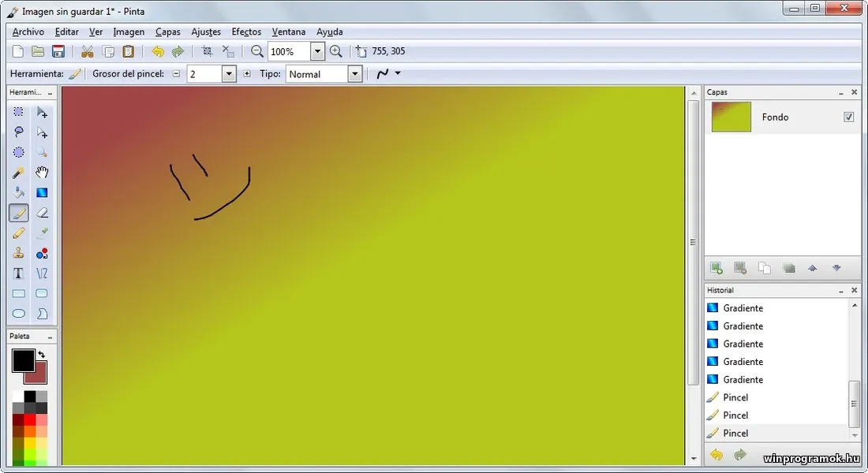
Task: Choose the Lasso selection tool
Action: point(17,132)
